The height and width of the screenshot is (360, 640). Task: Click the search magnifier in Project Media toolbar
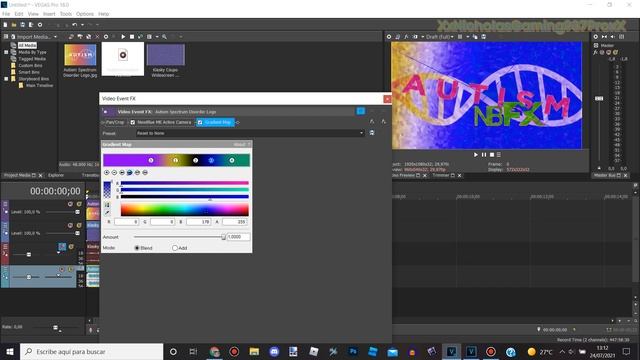(x=164, y=37)
